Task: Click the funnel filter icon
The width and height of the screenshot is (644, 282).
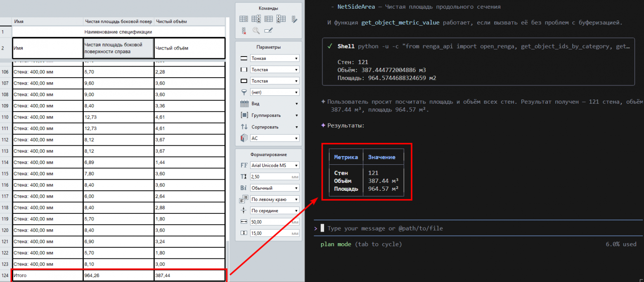Action: pos(244,92)
